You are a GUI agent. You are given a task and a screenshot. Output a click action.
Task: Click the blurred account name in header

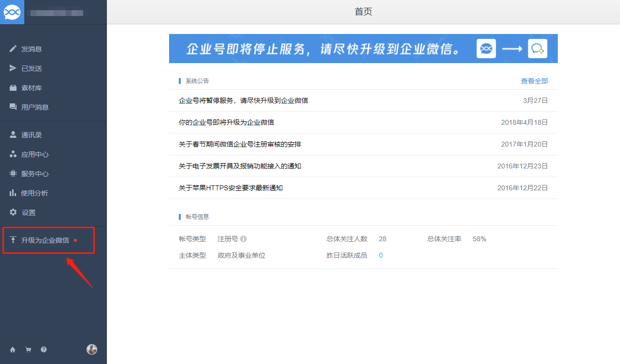click(x=57, y=13)
